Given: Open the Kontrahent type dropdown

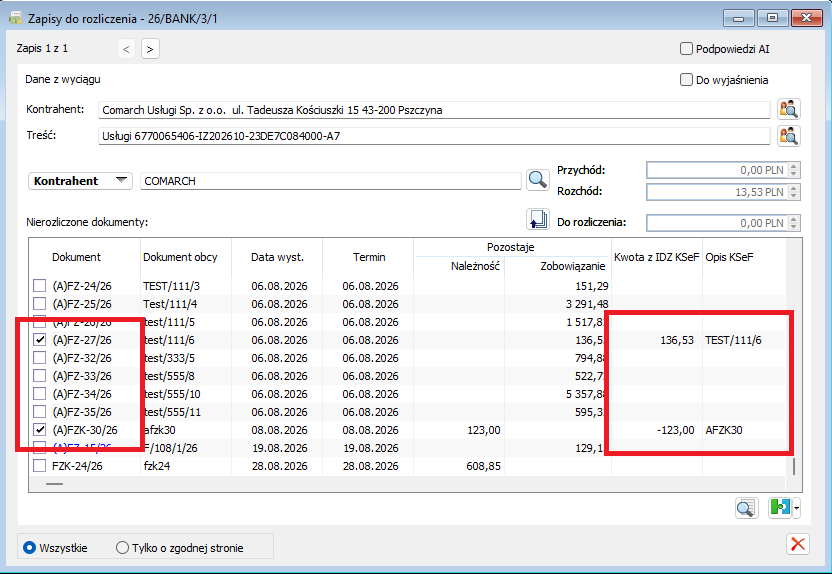Looking at the screenshot, I should tap(80, 181).
